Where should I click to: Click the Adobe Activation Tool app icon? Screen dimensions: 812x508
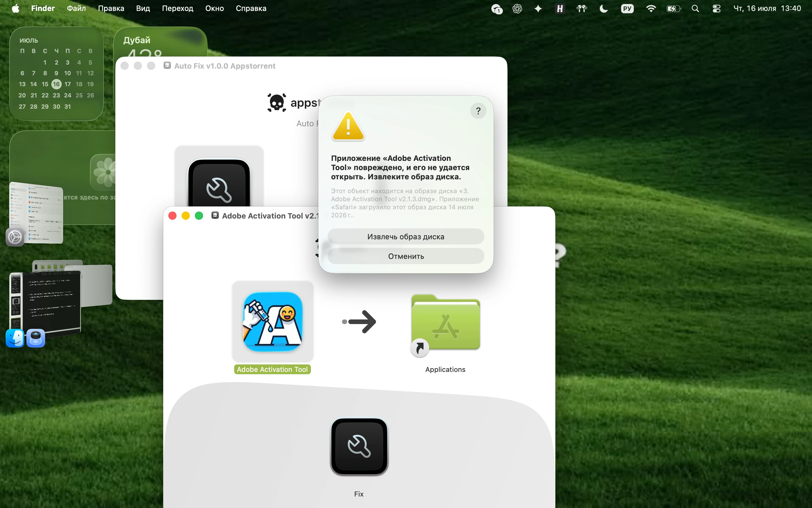tap(272, 321)
